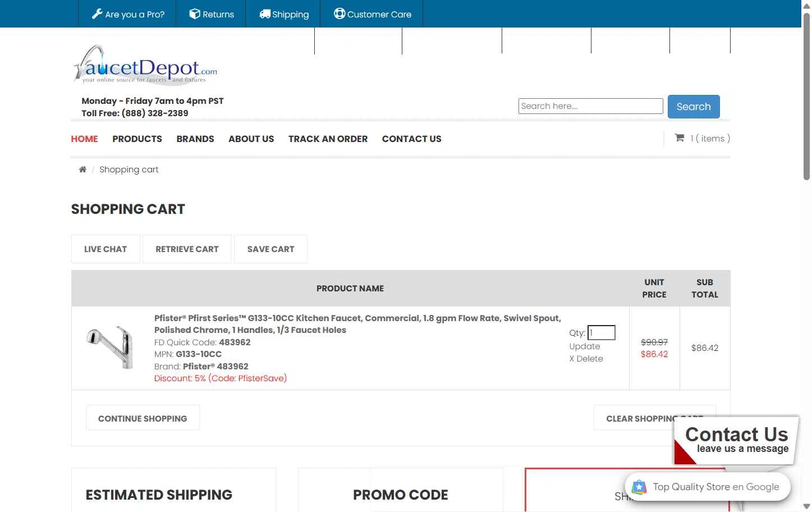This screenshot has width=812, height=512.
Task: Click the Google store badge icon
Action: 639,487
